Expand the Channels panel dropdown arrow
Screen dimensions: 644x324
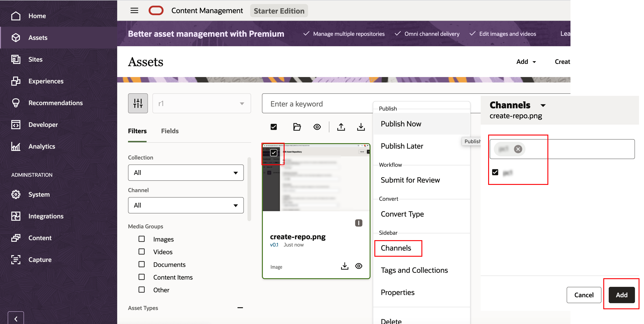point(543,105)
